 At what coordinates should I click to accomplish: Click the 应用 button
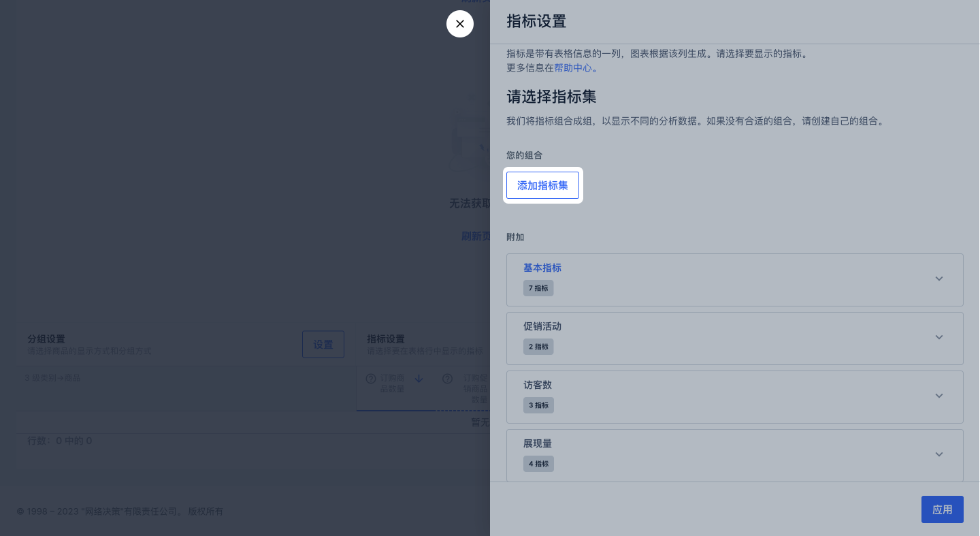(942, 509)
